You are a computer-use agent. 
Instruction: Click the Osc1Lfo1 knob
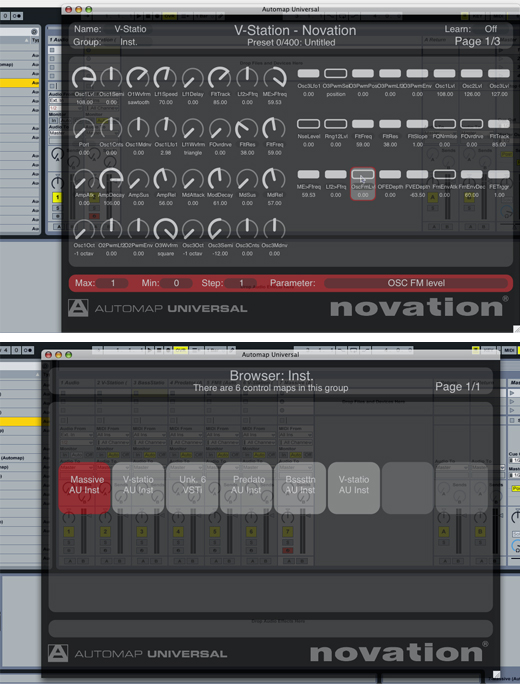click(x=165, y=129)
